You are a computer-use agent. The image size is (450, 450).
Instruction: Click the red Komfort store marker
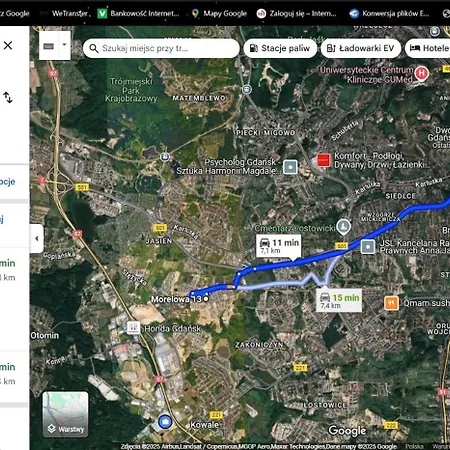point(324,160)
